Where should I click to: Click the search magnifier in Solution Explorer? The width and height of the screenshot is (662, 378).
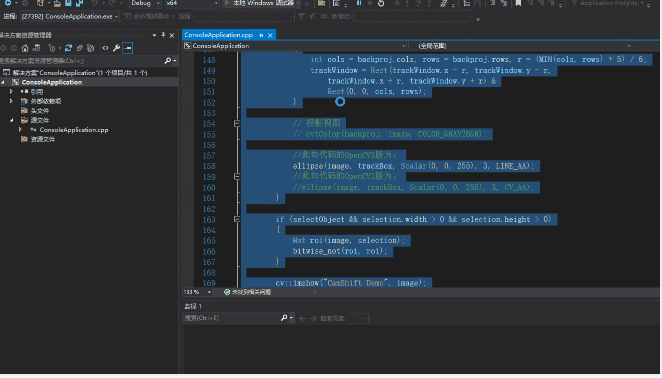[168, 61]
